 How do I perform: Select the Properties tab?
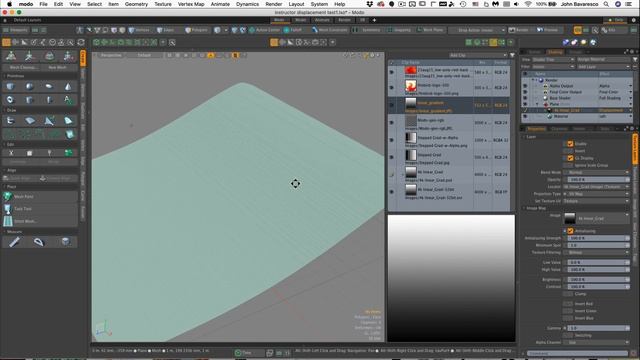pos(536,129)
